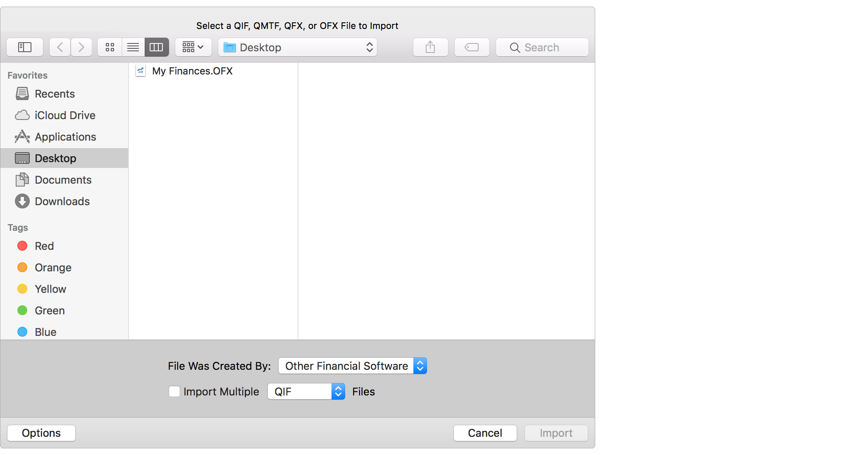Image resolution: width=868 pixels, height=455 pixels.
Task: Click the Options button
Action: (41, 433)
